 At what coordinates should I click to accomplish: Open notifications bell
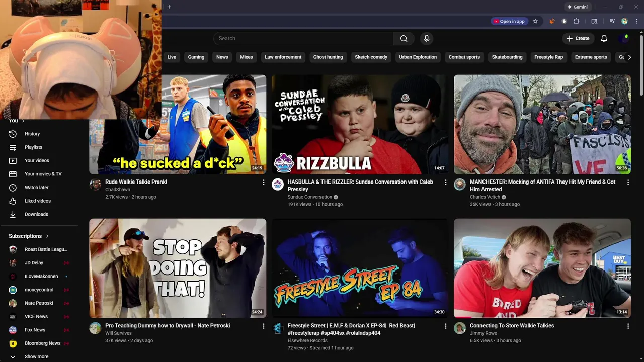[x=604, y=39]
